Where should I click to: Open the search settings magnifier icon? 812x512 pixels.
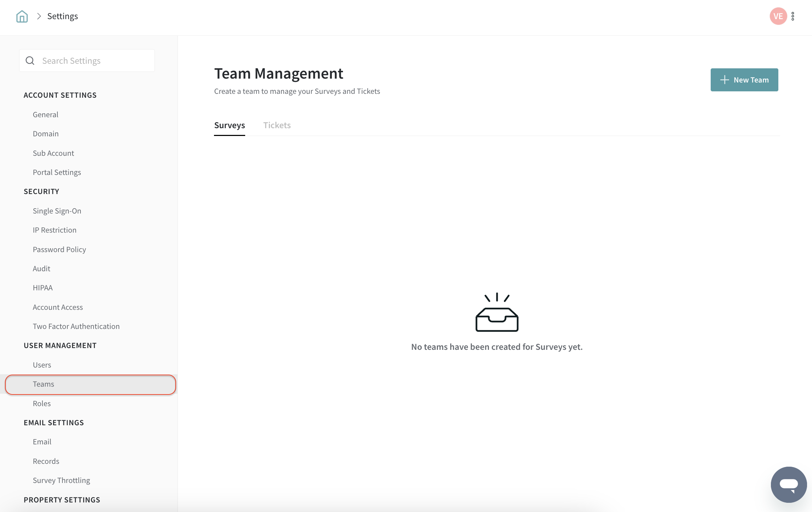(x=30, y=60)
